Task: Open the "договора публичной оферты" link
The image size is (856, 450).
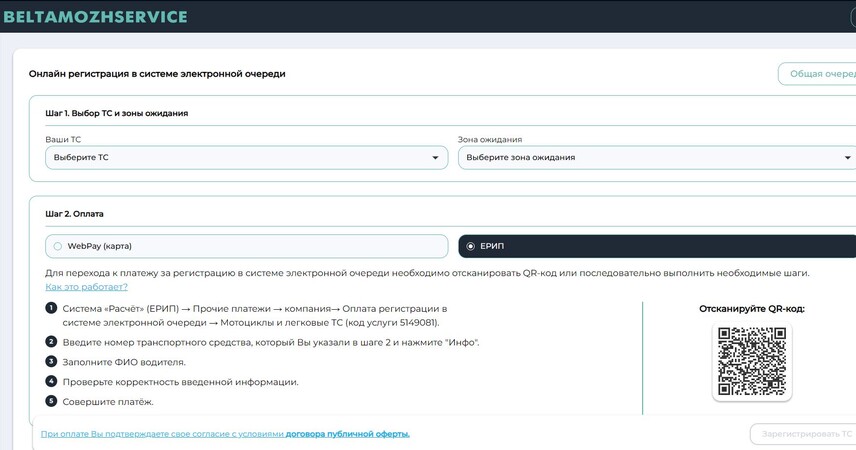Action: tap(347, 434)
